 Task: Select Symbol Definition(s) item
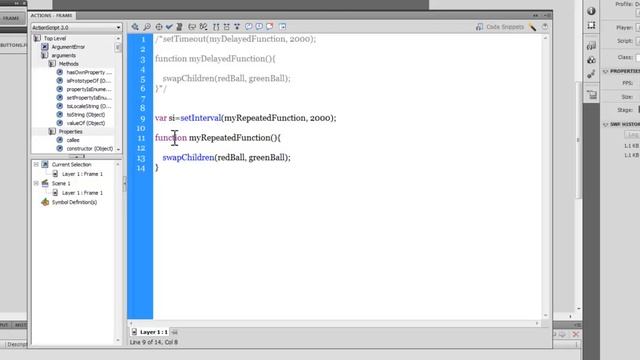coord(74,202)
